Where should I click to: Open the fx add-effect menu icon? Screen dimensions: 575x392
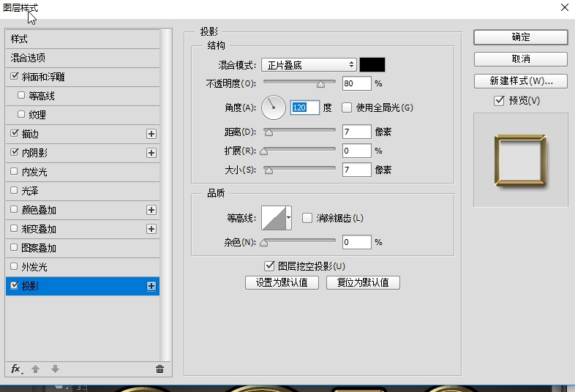[16, 369]
